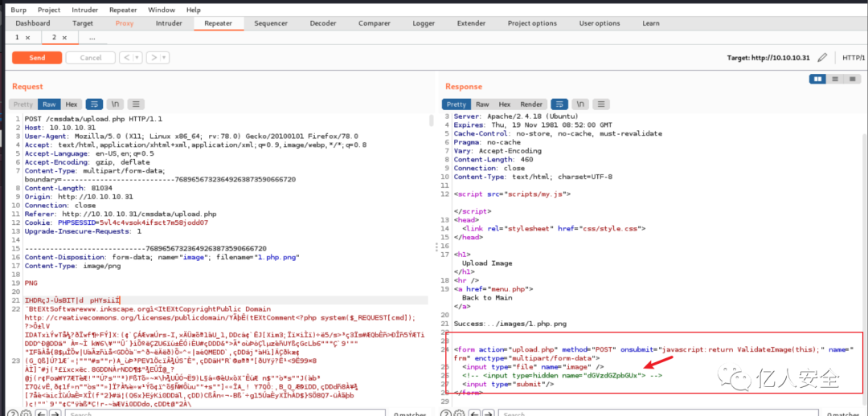Viewport: 868px width, 416px height.
Task: Switch to the Decoder tab
Action: pos(323,23)
